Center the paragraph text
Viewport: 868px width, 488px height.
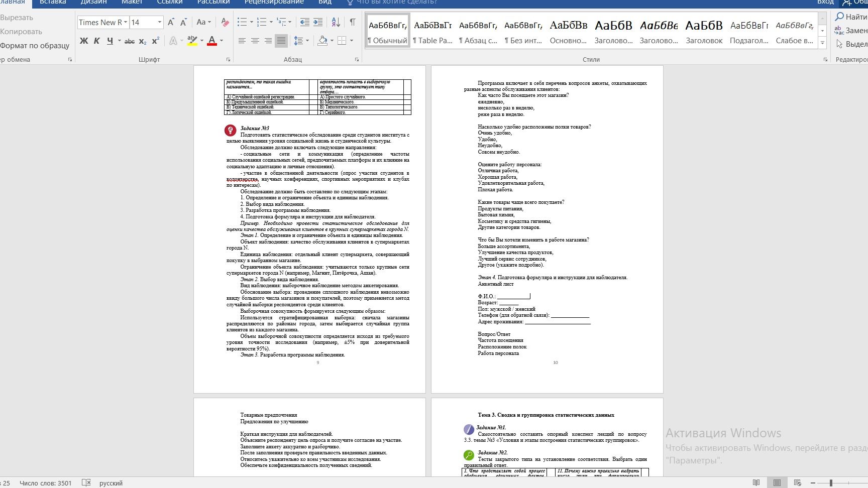tap(255, 41)
